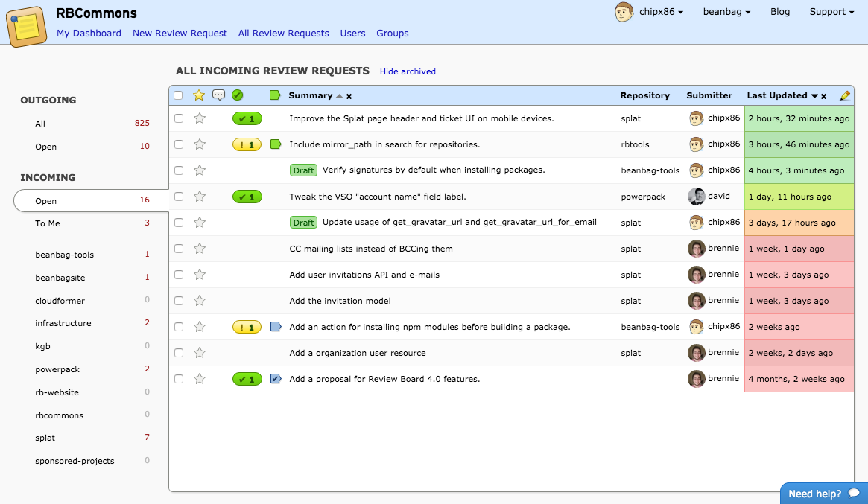Click the green label column header icon

tap(275, 95)
